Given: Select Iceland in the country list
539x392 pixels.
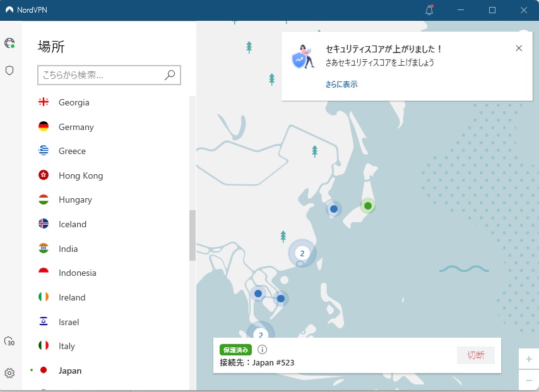Looking at the screenshot, I should (73, 224).
